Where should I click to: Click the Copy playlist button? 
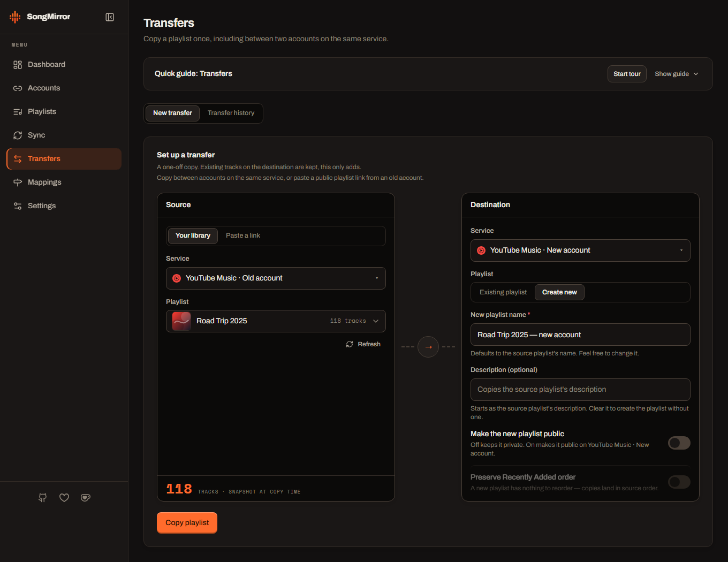point(187,523)
